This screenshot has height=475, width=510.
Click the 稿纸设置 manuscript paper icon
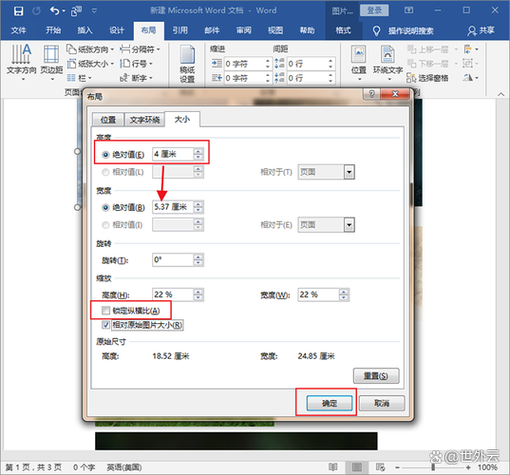(187, 64)
